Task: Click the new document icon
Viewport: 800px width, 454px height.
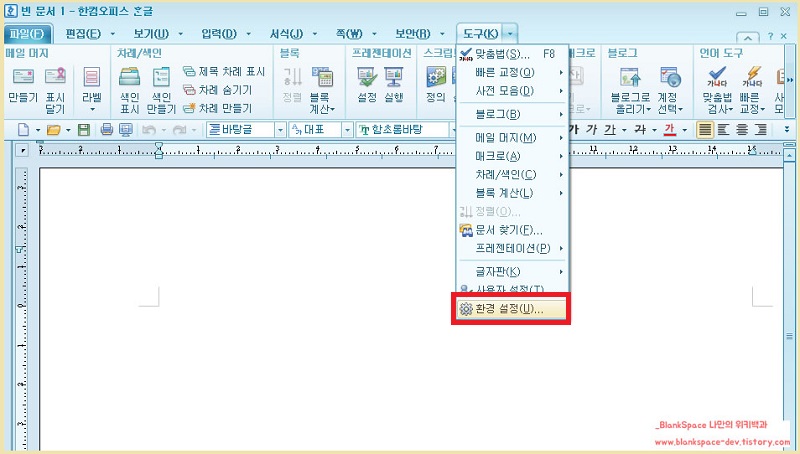Action: tap(23, 130)
